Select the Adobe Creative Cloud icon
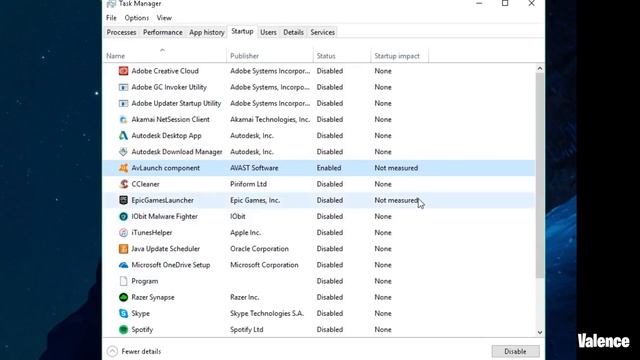 tap(123, 71)
